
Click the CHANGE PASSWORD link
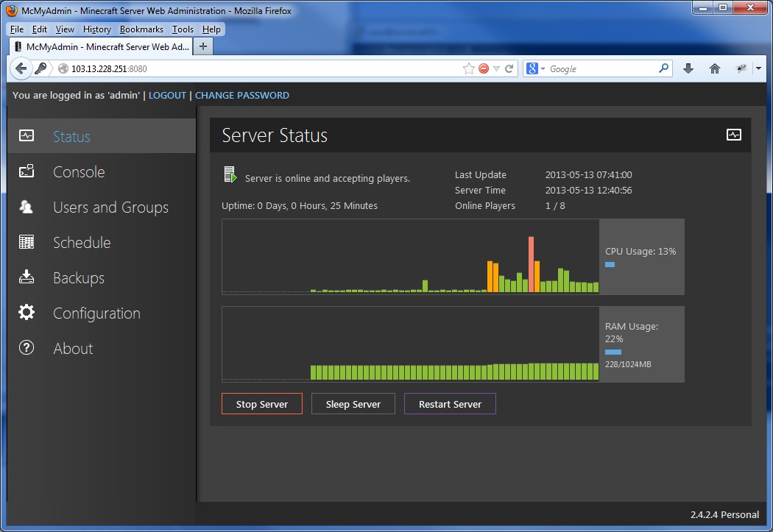pyautogui.click(x=242, y=96)
